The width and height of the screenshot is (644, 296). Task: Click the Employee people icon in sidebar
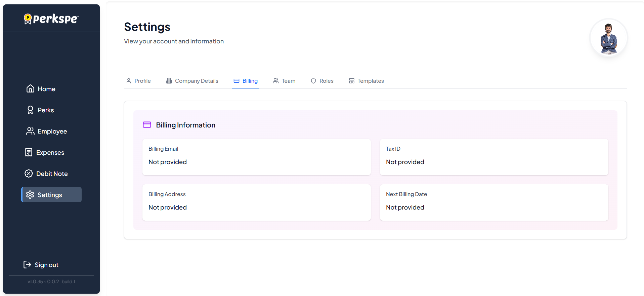point(30,131)
